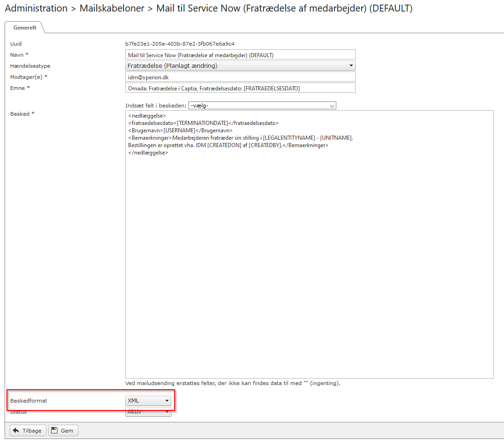
Task: Click Mailskabeloner in the breadcrumb
Action: click(x=112, y=8)
